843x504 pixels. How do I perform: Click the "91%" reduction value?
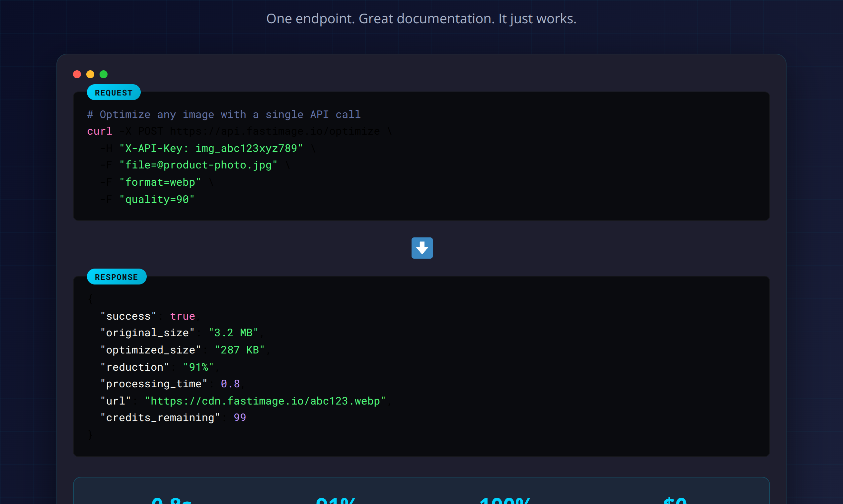point(198,367)
